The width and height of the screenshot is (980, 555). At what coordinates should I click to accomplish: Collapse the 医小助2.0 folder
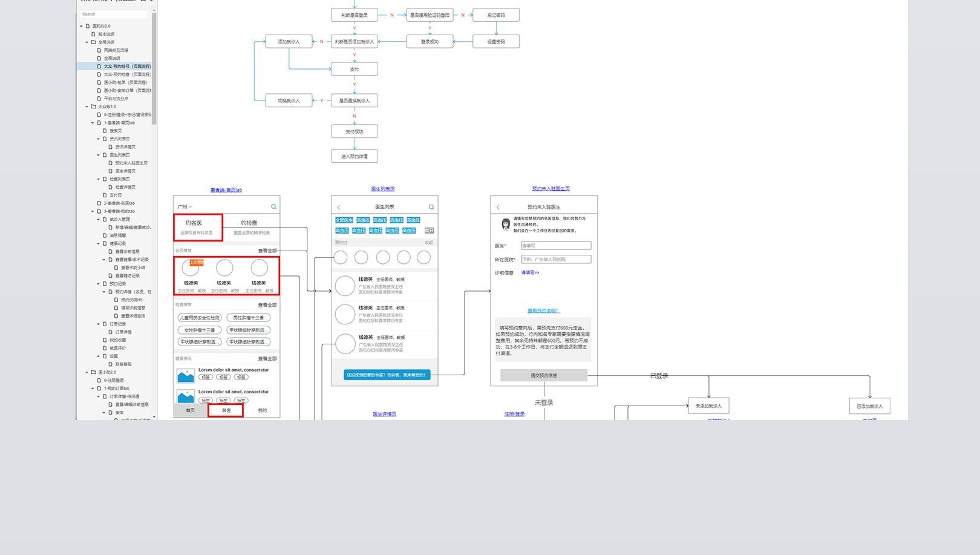coord(87,372)
